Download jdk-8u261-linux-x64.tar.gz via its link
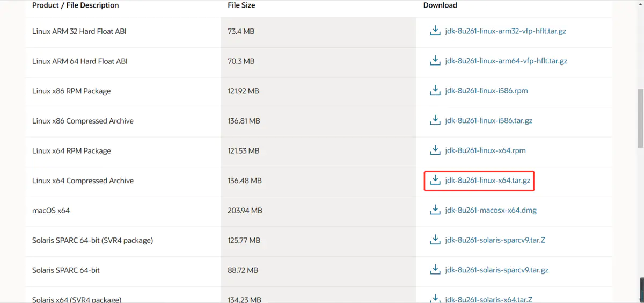This screenshot has height=303, width=644. click(x=487, y=181)
